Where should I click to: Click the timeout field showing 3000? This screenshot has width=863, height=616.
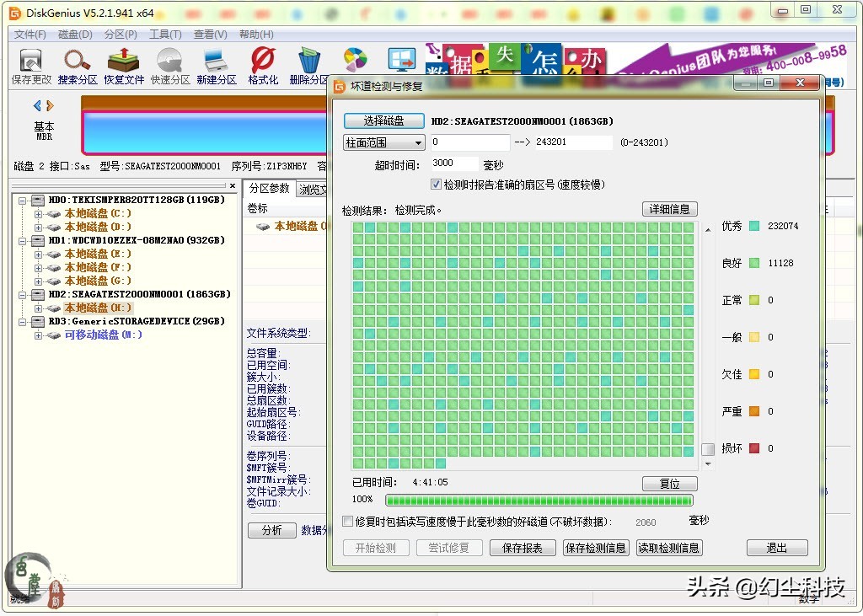[454, 163]
